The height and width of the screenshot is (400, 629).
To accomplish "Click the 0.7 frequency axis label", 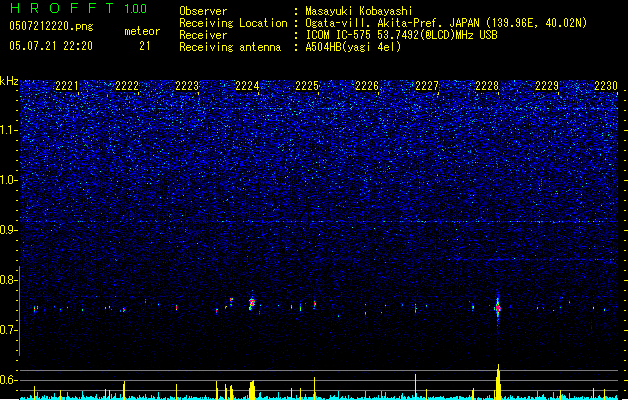I will point(8,330).
